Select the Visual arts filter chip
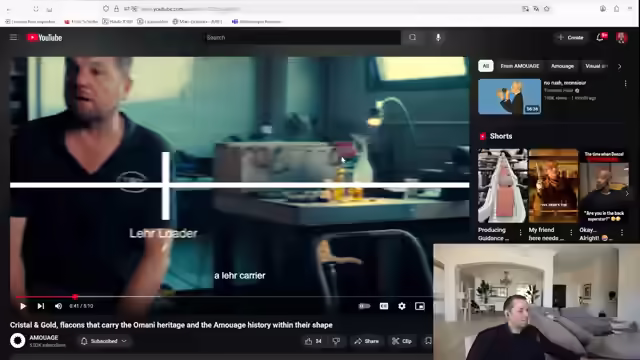This screenshot has width=640, height=360. coord(596,66)
